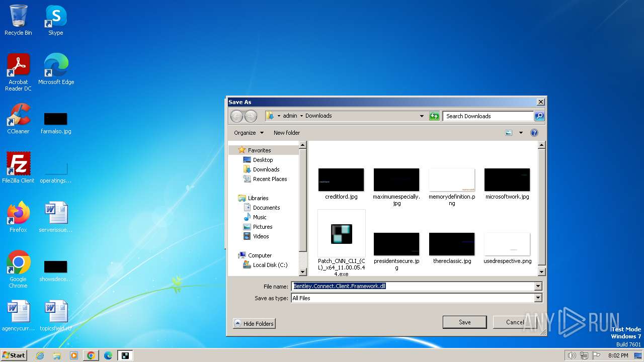
Task: Click the Cancel button
Action: (515, 322)
